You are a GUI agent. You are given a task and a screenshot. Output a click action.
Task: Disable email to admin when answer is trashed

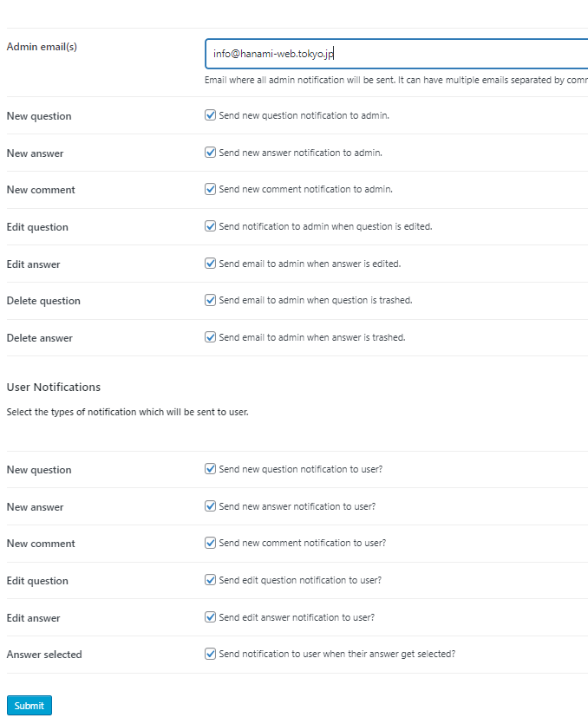coord(211,337)
